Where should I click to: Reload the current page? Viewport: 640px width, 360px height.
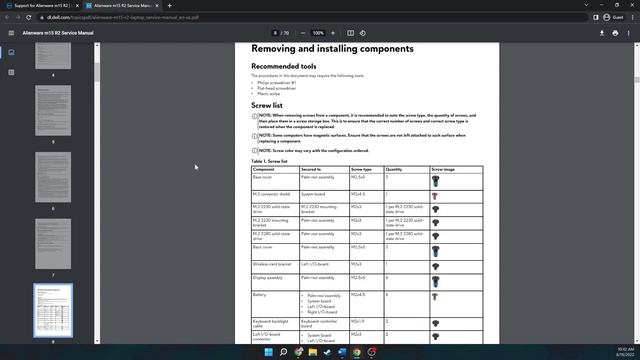click(x=29, y=18)
